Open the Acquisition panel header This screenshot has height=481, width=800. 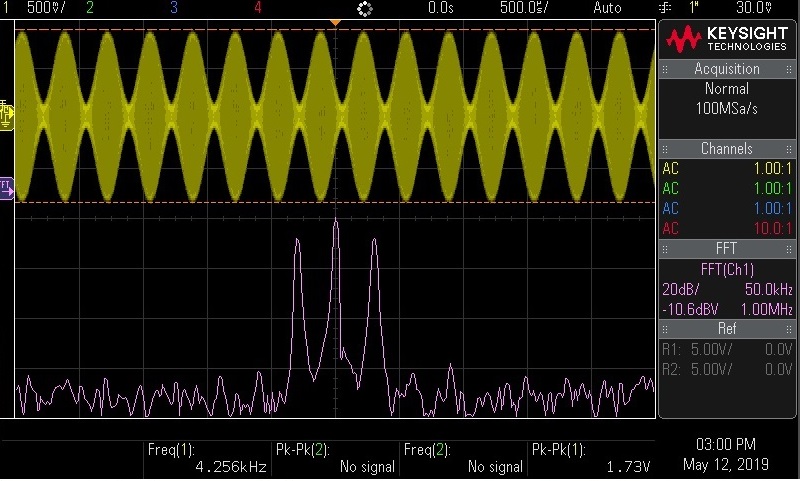[727, 69]
